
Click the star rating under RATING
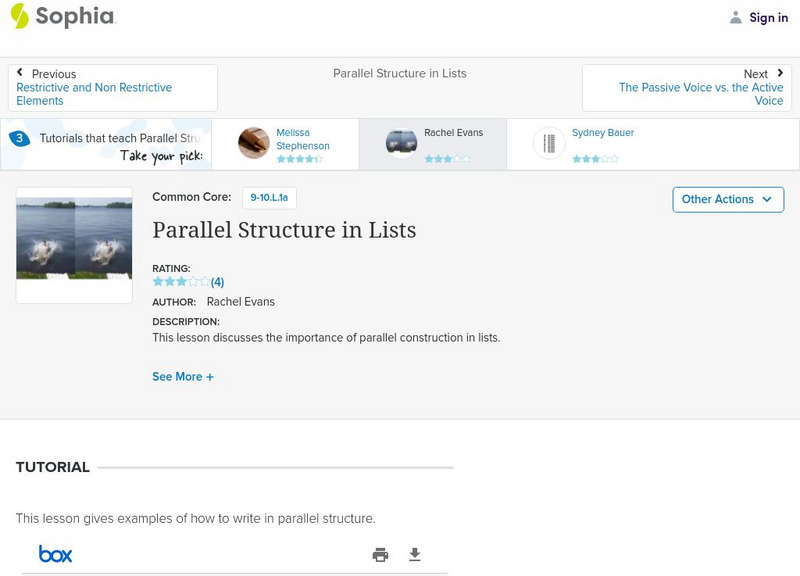(x=181, y=282)
